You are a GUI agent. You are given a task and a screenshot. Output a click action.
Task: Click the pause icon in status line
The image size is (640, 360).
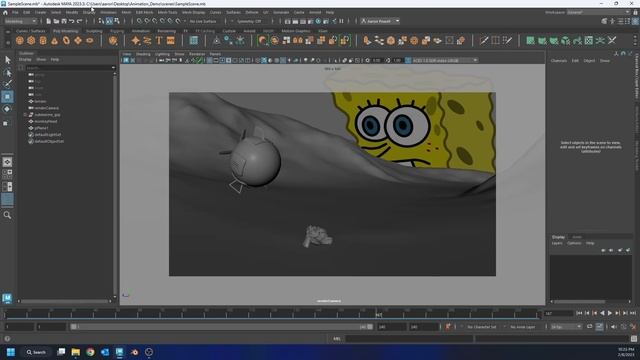click(341, 21)
